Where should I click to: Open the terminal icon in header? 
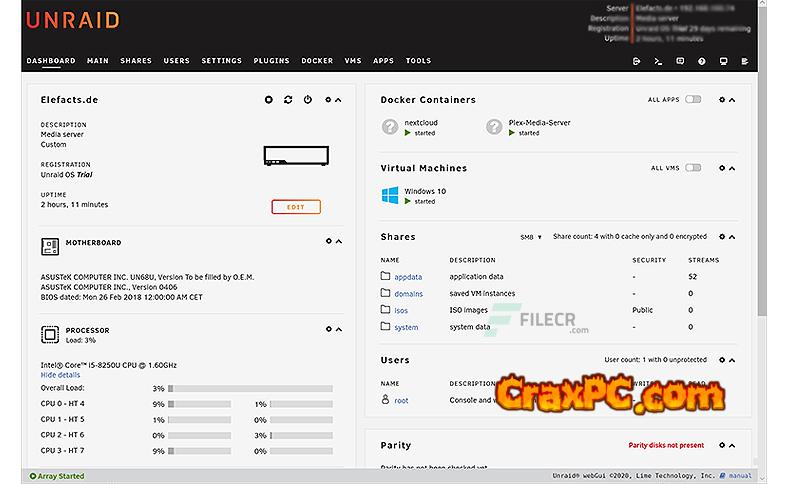658,61
